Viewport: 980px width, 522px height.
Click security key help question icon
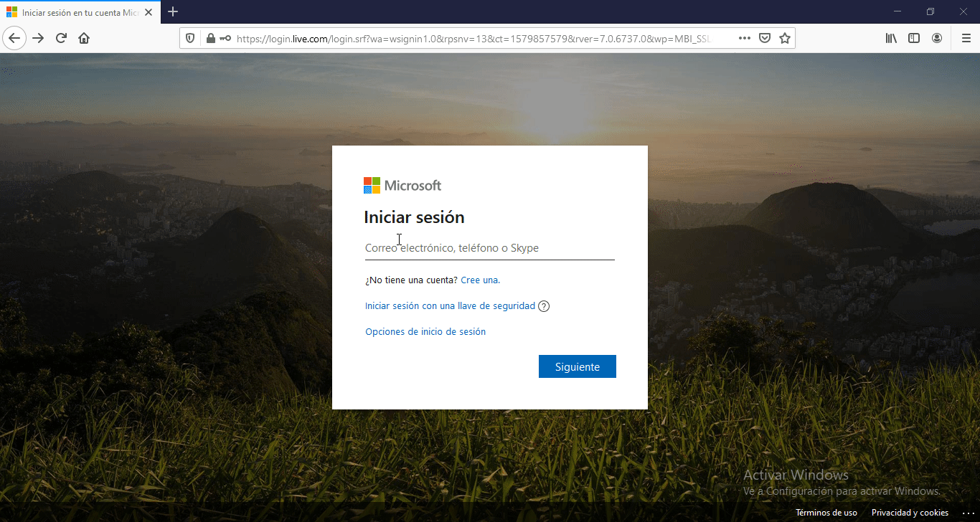point(544,306)
